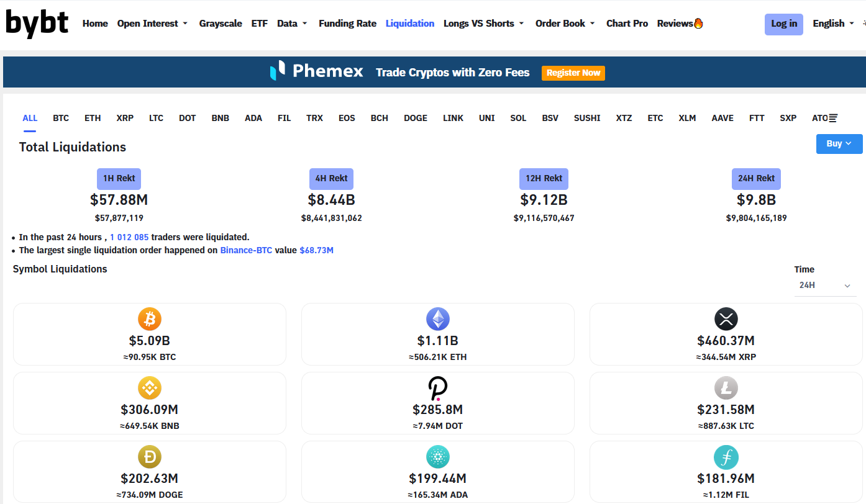Viewport: 866px width, 504px height.
Task: Click the Filecoin coin icon
Action: click(726, 457)
